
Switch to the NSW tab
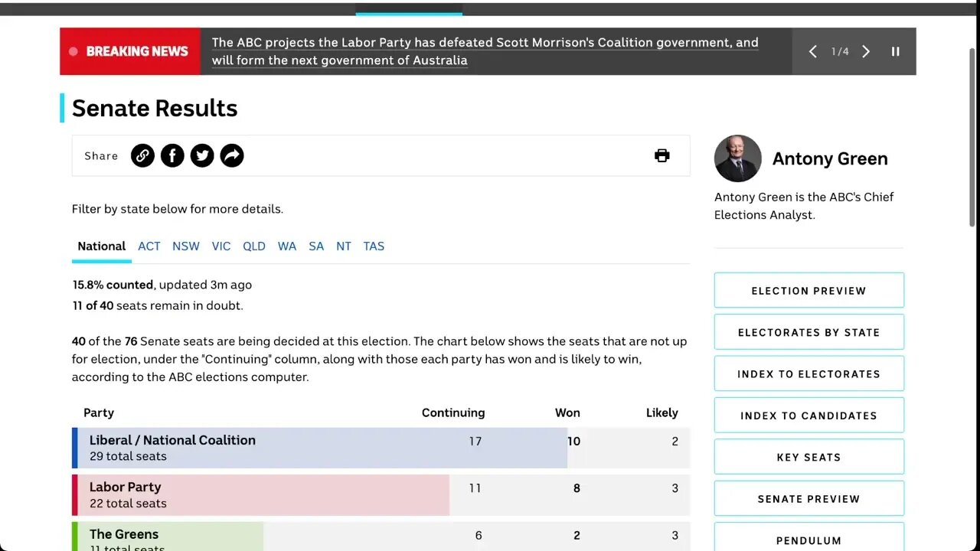click(x=185, y=246)
